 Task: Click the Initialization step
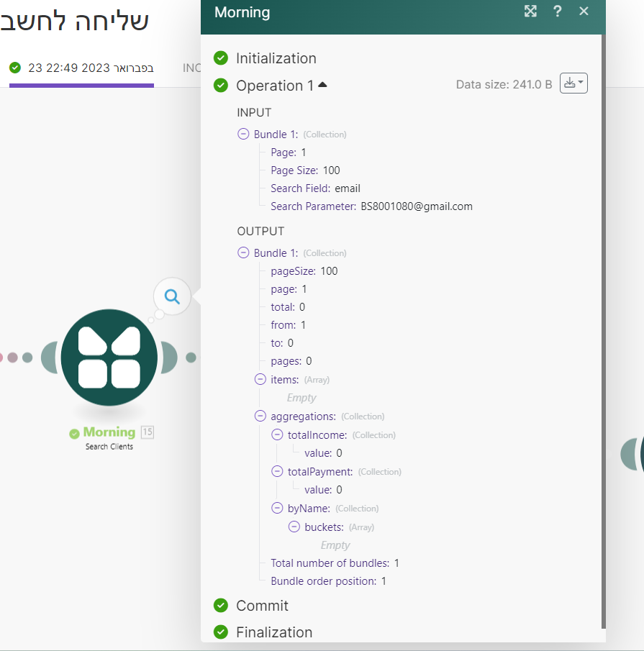[276, 58]
